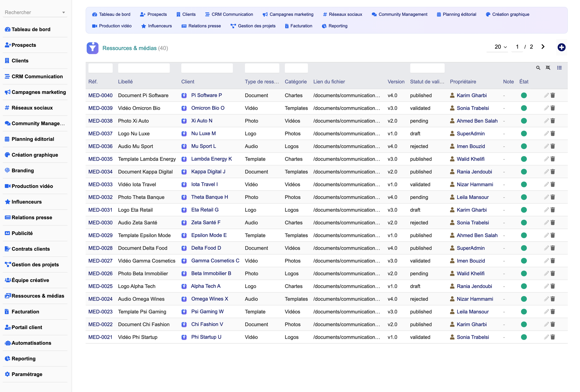The image size is (580, 392).
Task: Click client icon next to Lambda Energy K
Action: pos(184,159)
